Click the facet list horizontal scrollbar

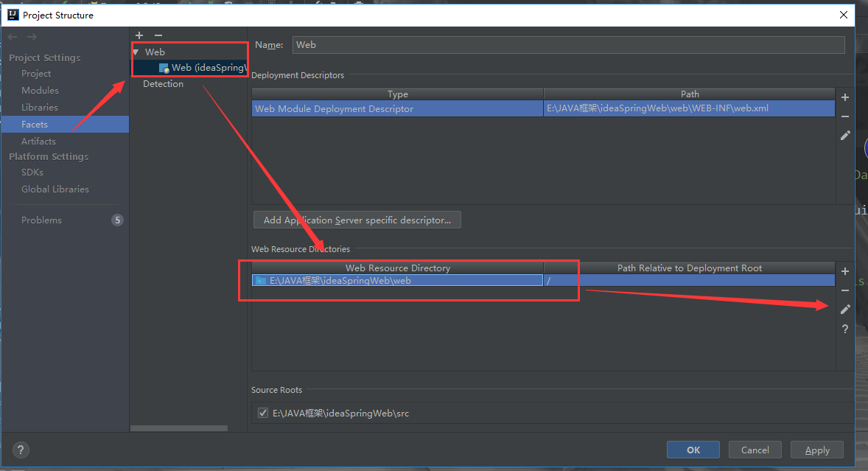(x=179, y=428)
